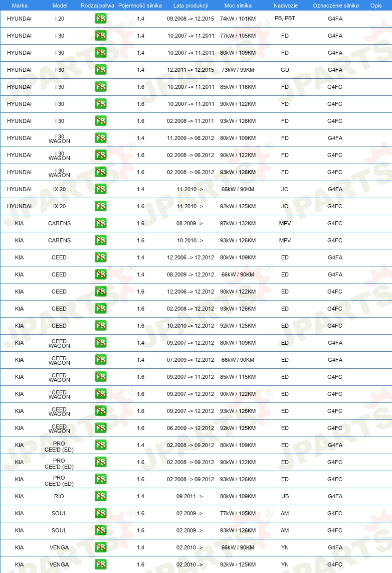Select the '97kW / 132KM' power cell
Viewport: 392px width, 573px height.
[238, 223]
